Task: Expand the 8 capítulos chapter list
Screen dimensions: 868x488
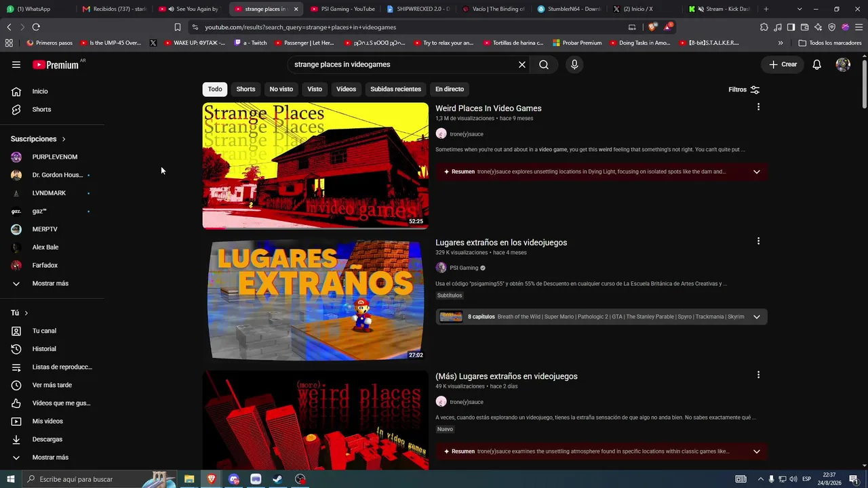Action: click(757, 317)
